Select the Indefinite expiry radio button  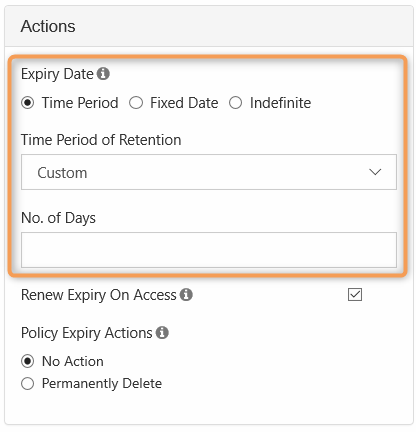pyautogui.click(x=235, y=103)
